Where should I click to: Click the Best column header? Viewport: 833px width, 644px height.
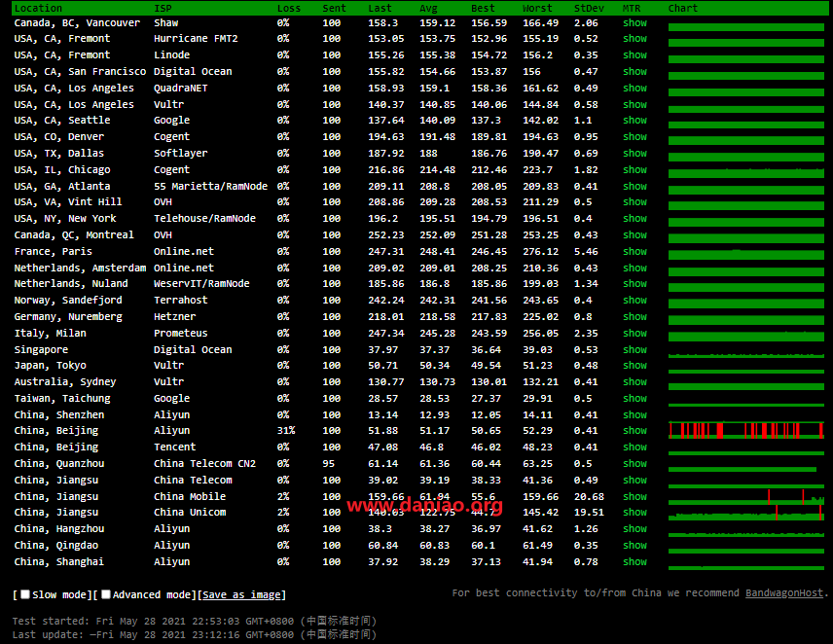coord(483,8)
